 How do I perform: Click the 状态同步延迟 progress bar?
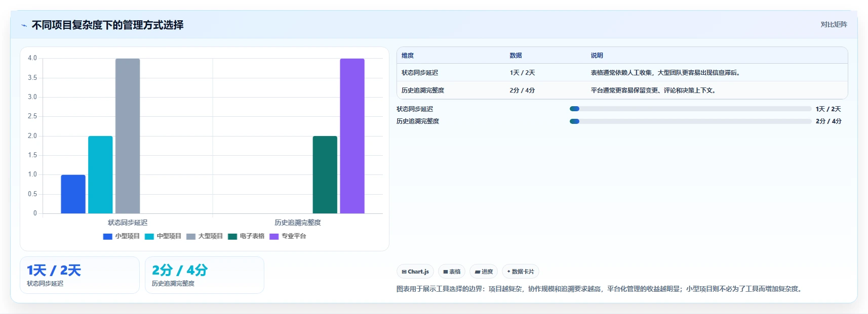690,109
